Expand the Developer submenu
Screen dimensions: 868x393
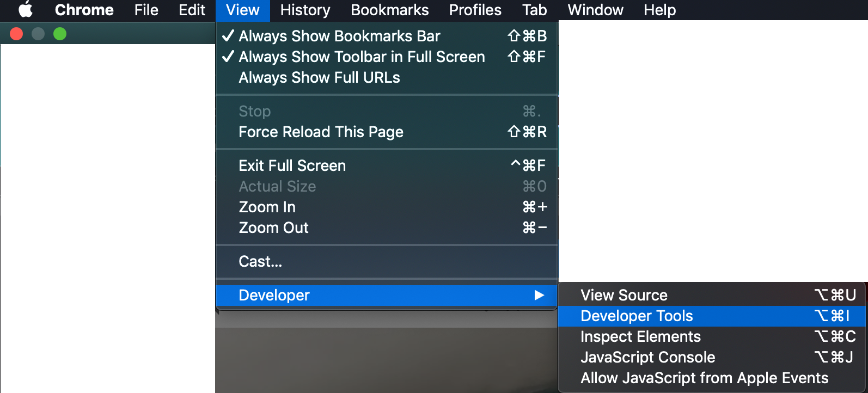(x=387, y=295)
